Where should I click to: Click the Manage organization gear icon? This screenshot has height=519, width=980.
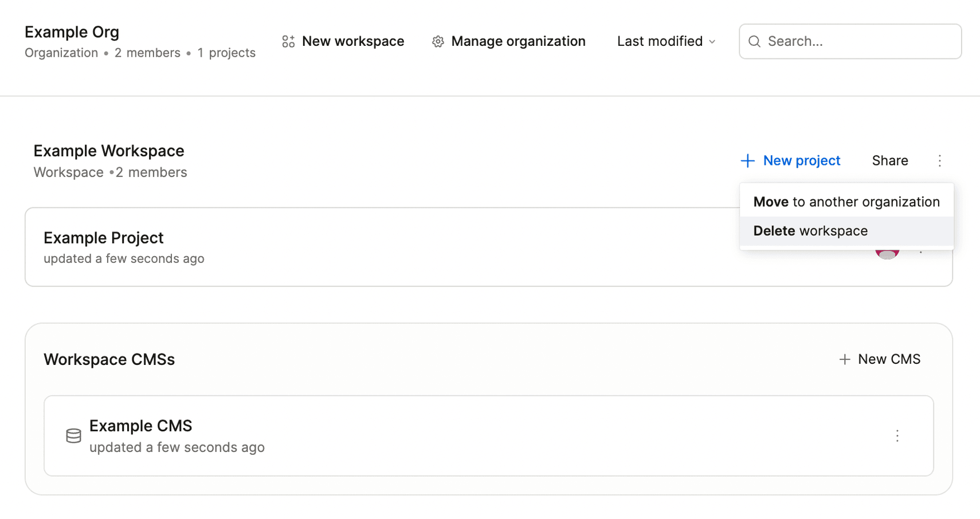(x=438, y=41)
